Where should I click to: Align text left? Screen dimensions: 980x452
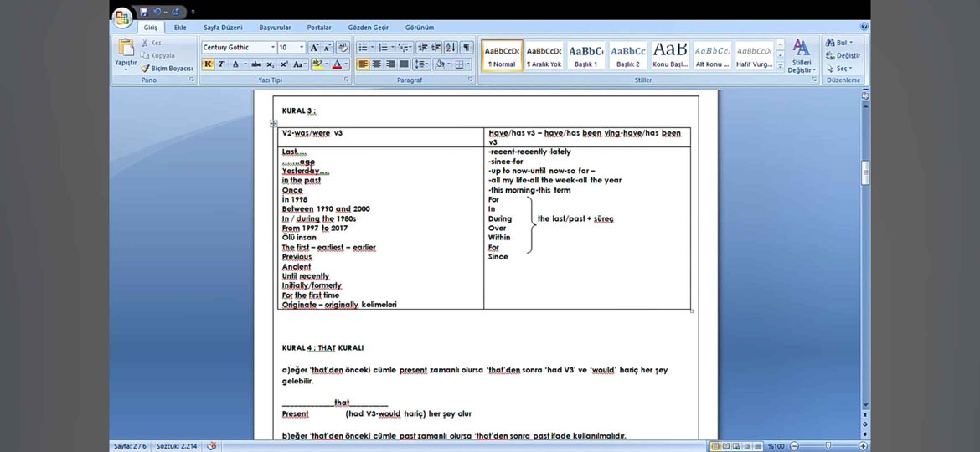(363, 64)
